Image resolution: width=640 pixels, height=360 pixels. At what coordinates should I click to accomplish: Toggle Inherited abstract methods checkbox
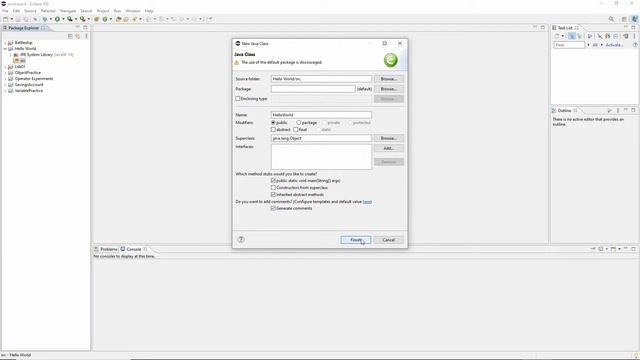pos(273,194)
